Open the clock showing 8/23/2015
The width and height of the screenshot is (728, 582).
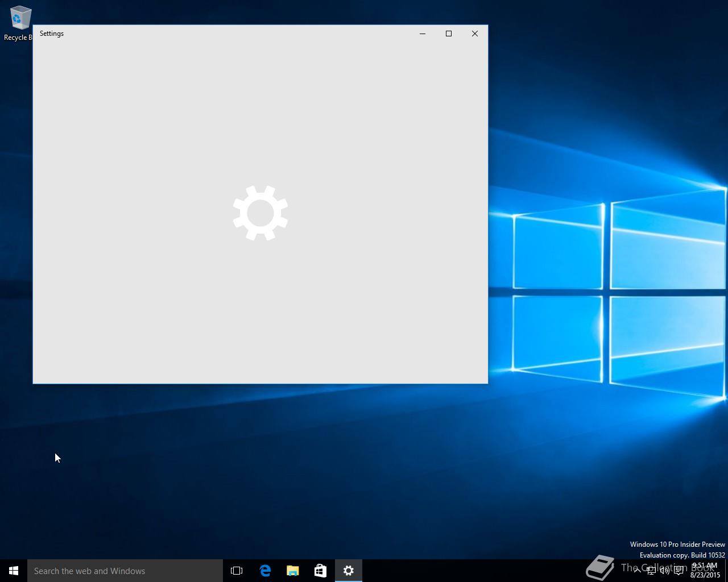coord(705,571)
